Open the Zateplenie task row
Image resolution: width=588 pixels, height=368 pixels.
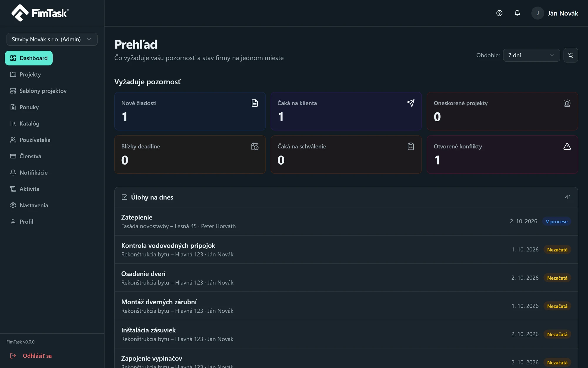coord(346,221)
